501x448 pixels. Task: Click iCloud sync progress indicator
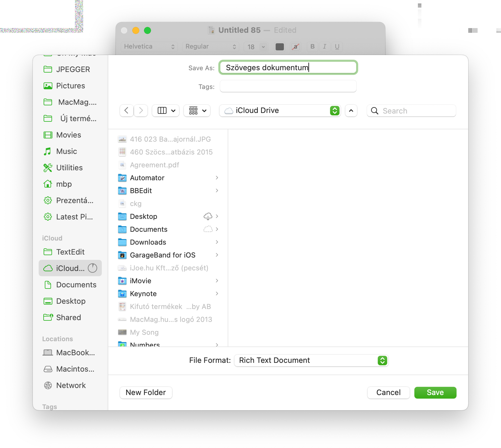tap(92, 268)
